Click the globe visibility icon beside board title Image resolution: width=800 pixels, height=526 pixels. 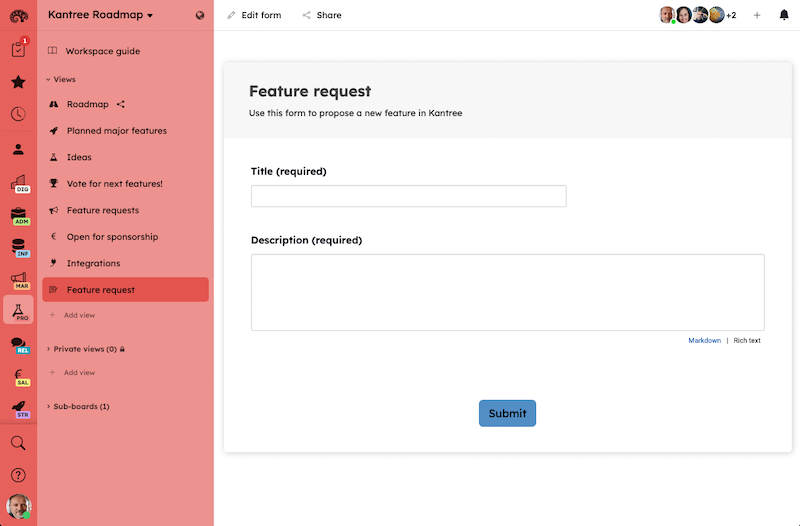pyautogui.click(x=200, y=15)
